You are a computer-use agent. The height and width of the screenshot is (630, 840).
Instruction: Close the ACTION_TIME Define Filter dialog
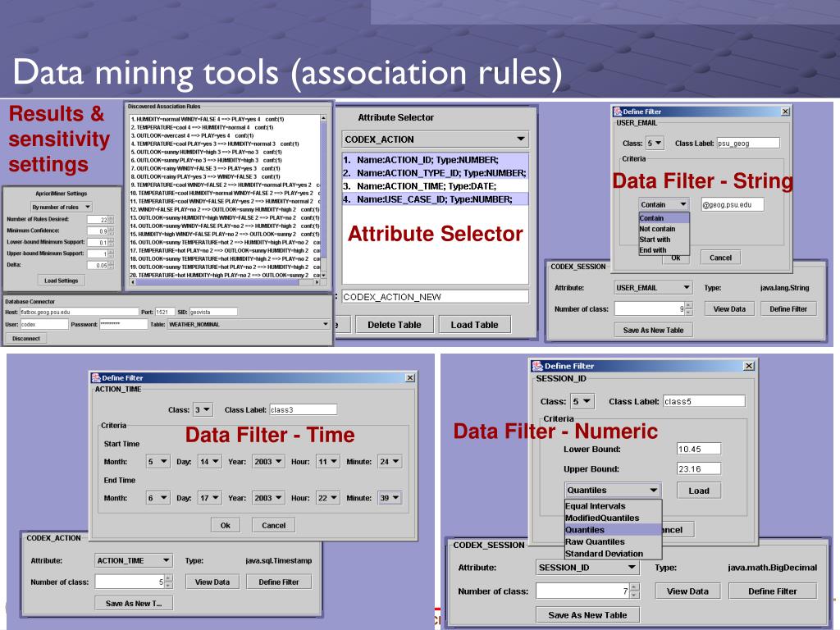[410, 377]
